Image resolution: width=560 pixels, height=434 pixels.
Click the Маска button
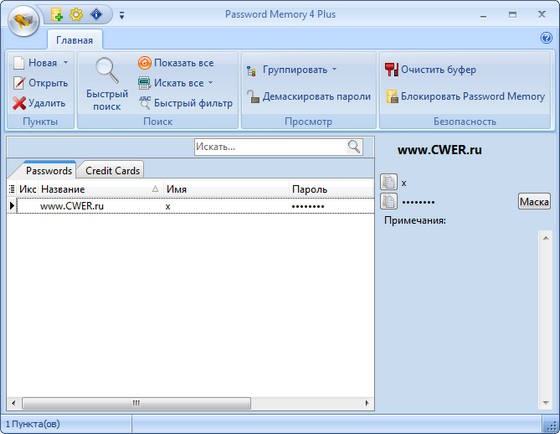point(534,202)
